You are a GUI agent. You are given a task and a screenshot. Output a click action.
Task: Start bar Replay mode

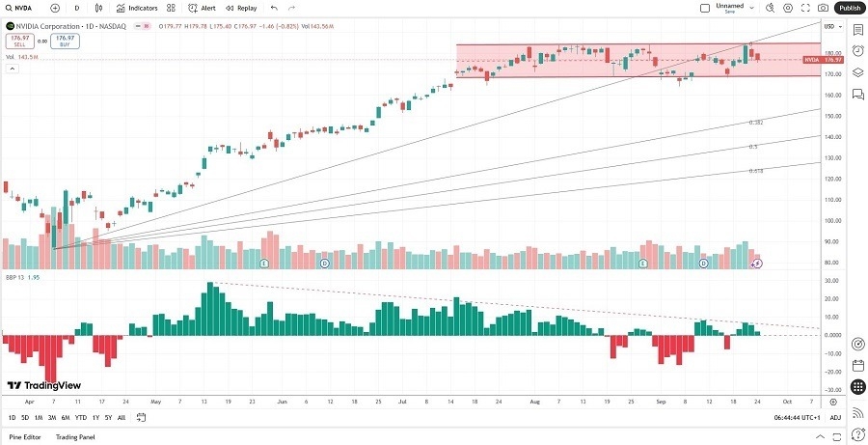(241, 8)
